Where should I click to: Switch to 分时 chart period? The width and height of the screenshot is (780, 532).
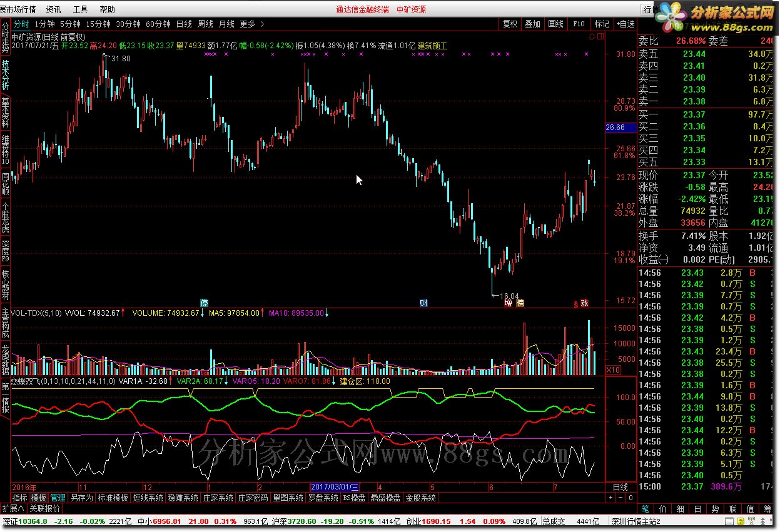click(21, 24)
